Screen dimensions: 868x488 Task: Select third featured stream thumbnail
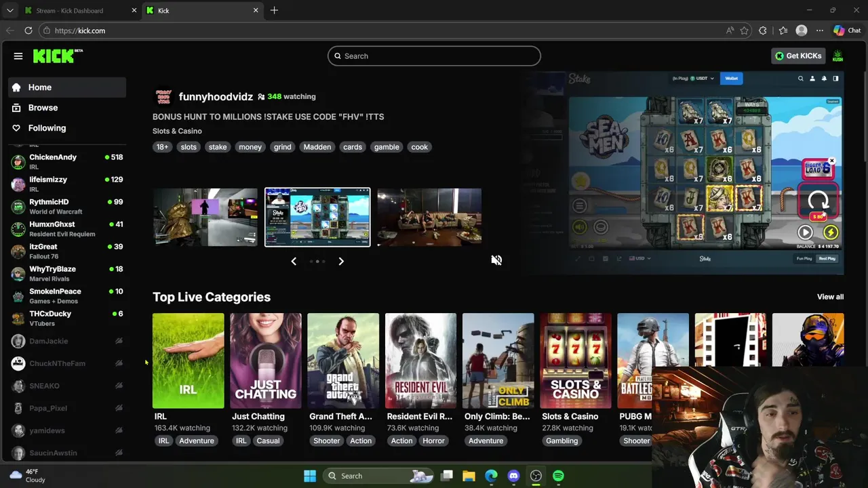(429, 217)
